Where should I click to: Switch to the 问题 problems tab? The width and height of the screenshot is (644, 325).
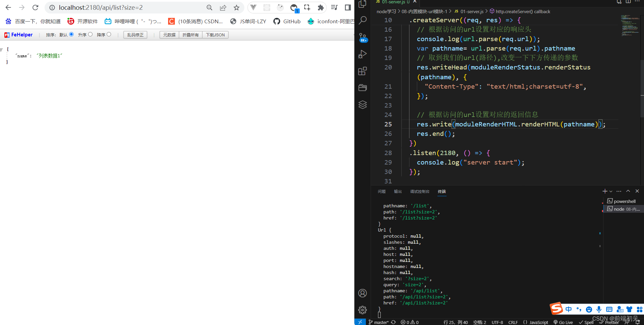(382, 191)
